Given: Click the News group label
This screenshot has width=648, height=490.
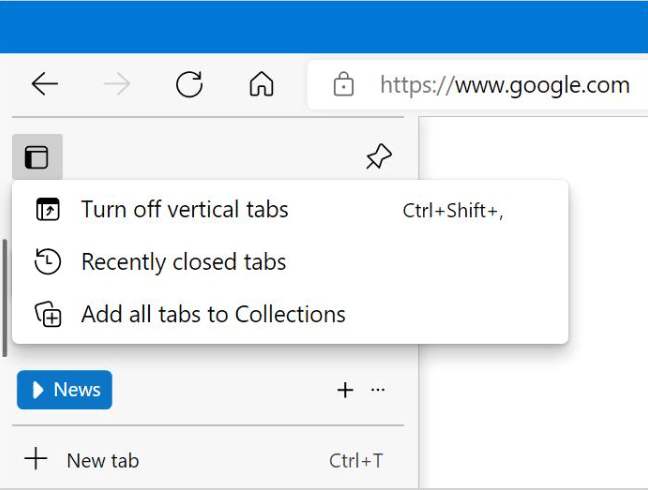Looking at the screenshot, I should pyautogui.click(x=77, y=390).
